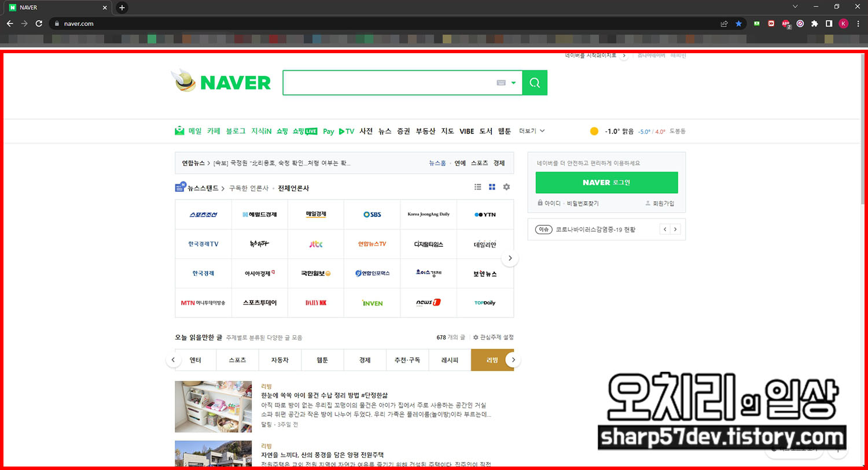
Task: Open Naver Pay link
Action: (328, 131)
